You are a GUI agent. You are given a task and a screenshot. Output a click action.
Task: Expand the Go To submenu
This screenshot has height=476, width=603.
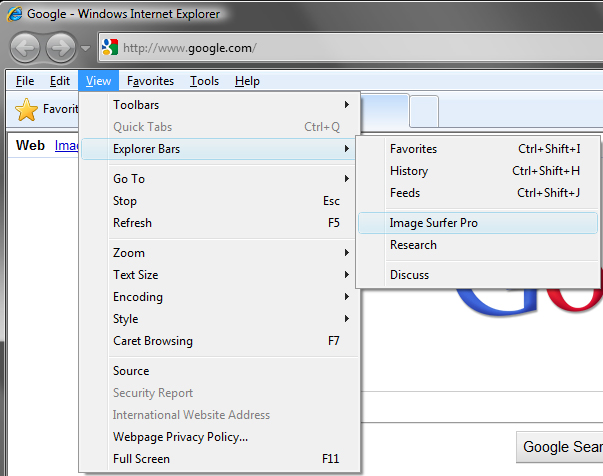click(220, 179)
